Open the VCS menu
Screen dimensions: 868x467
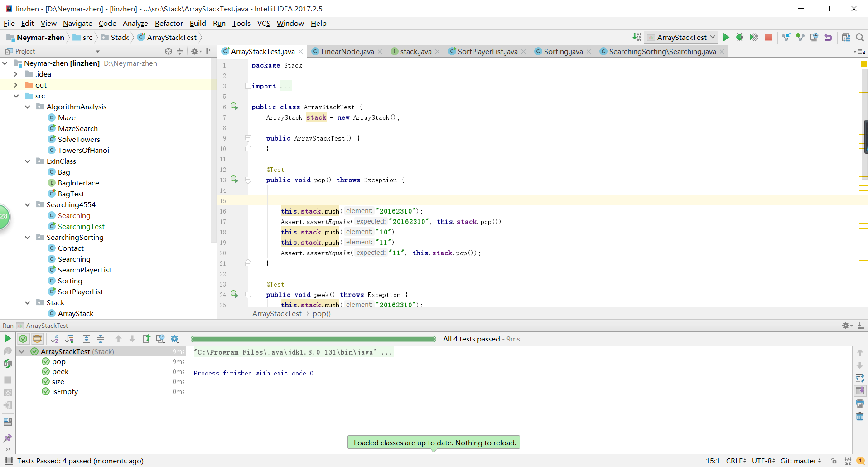point(264,23)
